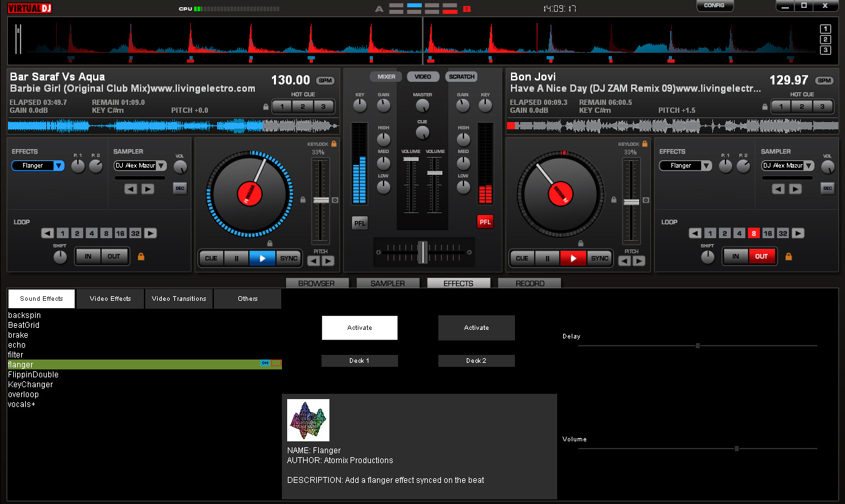Trigger hot cue 1 on left deck
The image size is (845, 504).
(282, 106)
